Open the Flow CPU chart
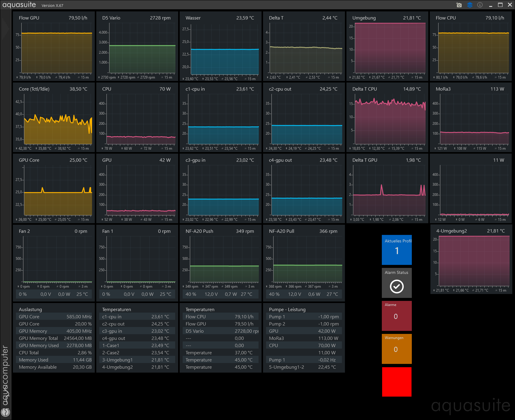This screenshot has width=515, height=420. (x=471, y=46)
